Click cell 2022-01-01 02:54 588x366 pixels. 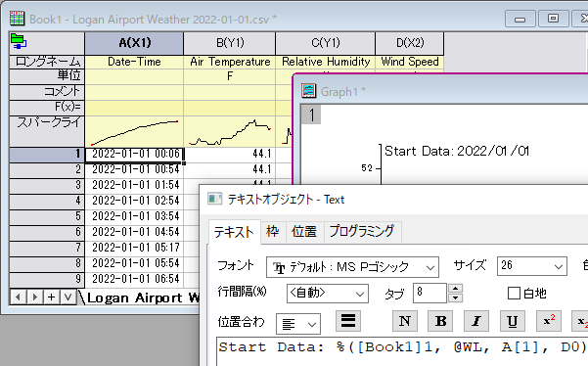click(x=134, y=201)
